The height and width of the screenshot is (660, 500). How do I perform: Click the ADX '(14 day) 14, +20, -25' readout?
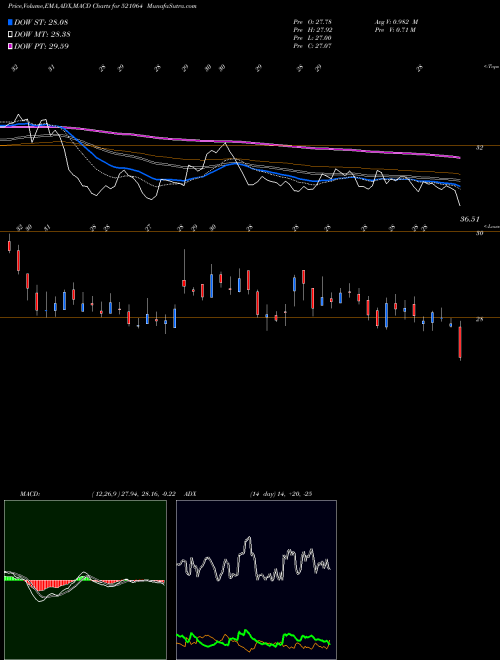click(x=281, y=494)
